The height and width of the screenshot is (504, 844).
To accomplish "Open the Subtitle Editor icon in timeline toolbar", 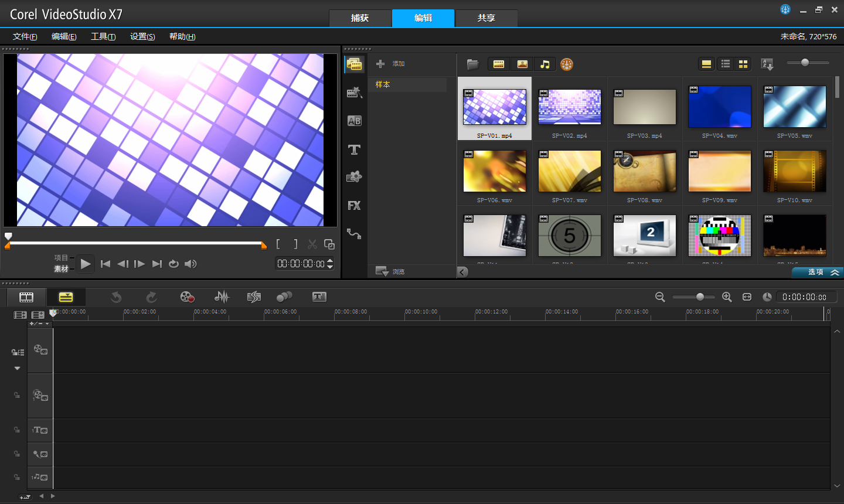I will (319, 297).
